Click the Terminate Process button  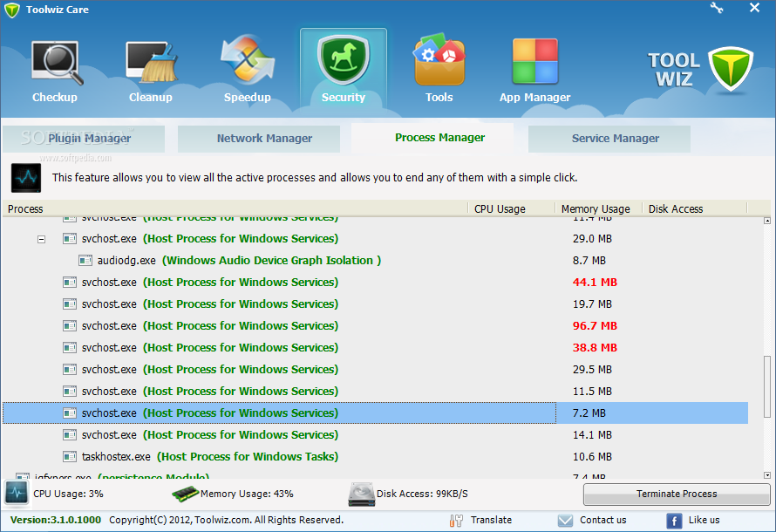click(677, 494)
